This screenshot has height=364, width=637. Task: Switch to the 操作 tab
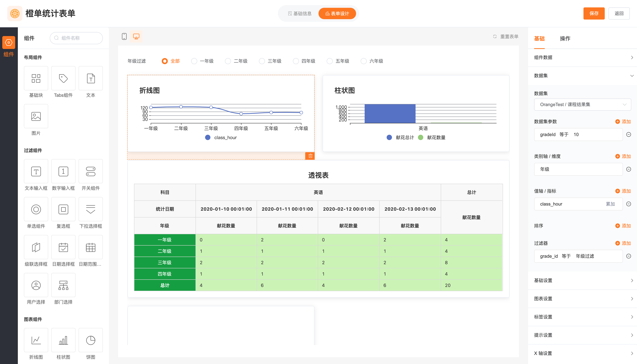click(x=565, y=39)
